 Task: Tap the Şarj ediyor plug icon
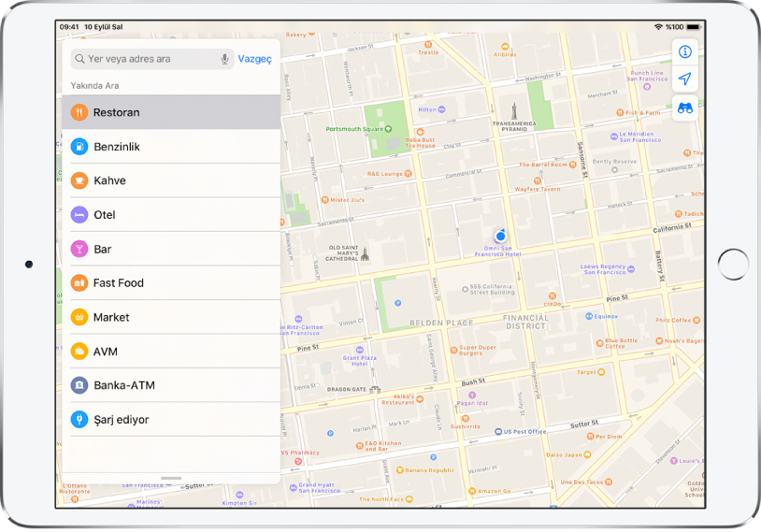[x=79, y=420]
